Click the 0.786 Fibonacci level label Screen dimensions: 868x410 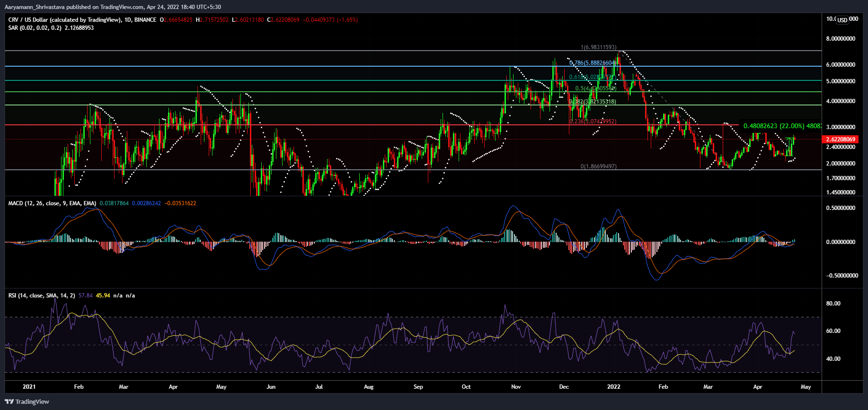592,63
